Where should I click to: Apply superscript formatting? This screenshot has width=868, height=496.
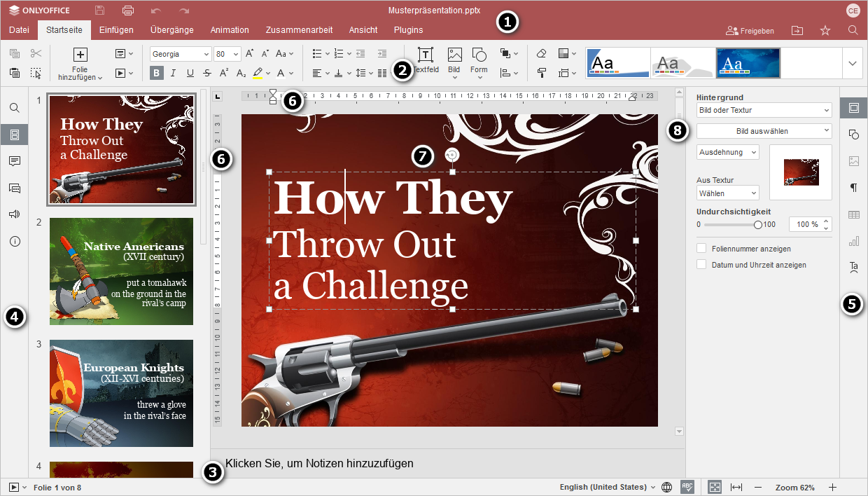pyautogui.click(x=224, y=73)
